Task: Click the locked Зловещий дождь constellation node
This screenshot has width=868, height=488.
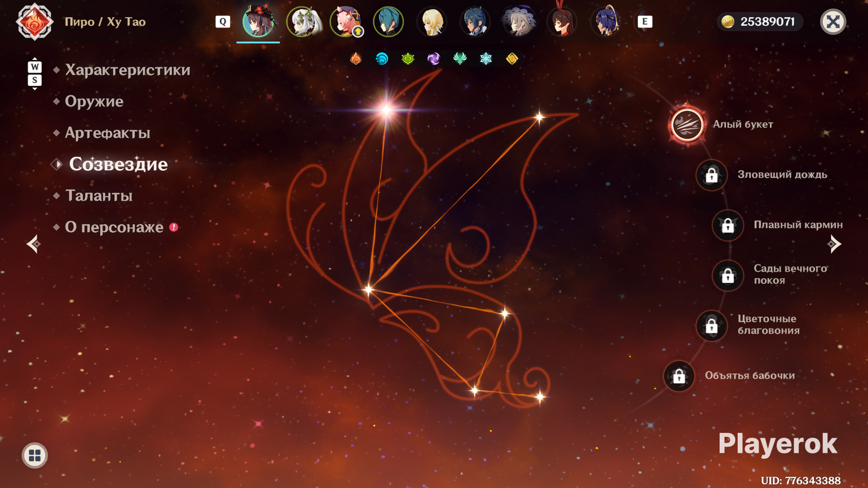Action: coord(711,175)
